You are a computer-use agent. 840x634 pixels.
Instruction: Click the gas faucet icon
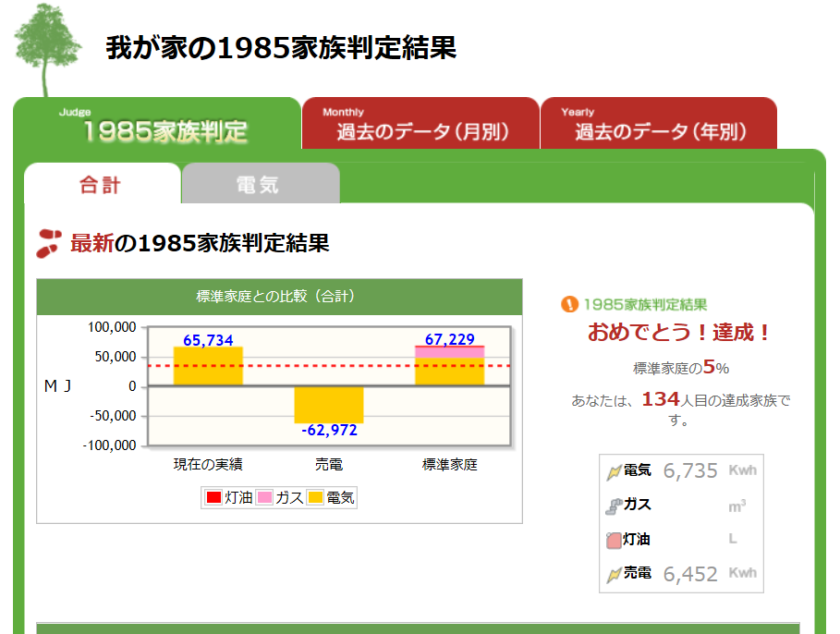(614, 506)
